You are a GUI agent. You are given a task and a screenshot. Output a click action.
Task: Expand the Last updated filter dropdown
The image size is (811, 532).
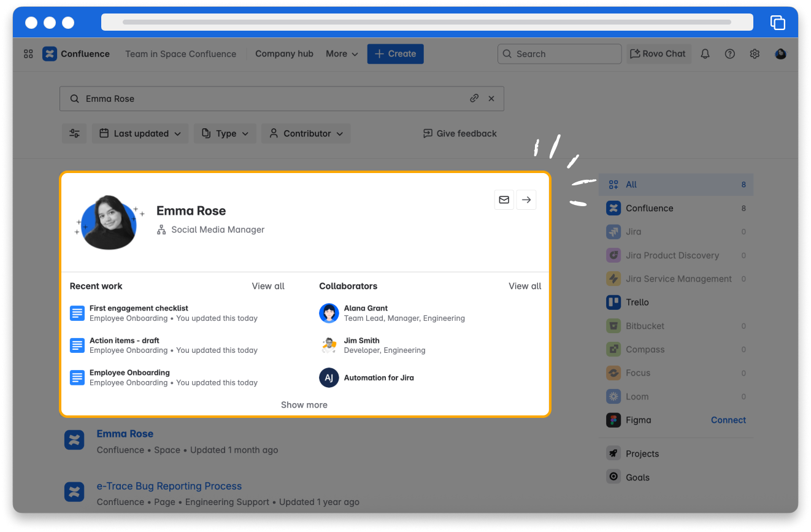click(140, 133)
